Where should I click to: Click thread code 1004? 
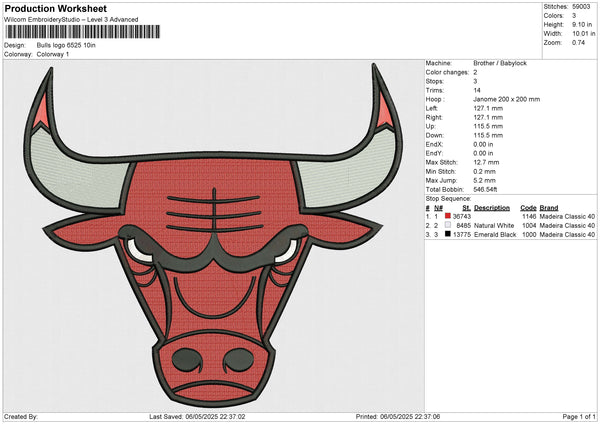[529, 225]
